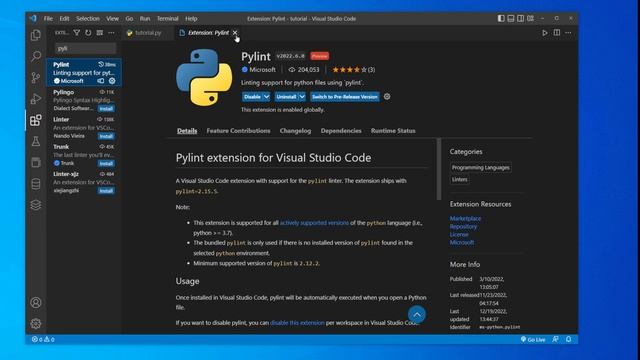
Task: Open the View menu
Action: [112, 18]
